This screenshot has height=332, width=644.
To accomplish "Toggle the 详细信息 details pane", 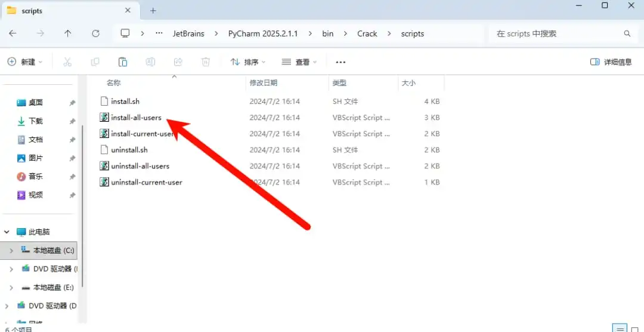I will coord(611,62).
